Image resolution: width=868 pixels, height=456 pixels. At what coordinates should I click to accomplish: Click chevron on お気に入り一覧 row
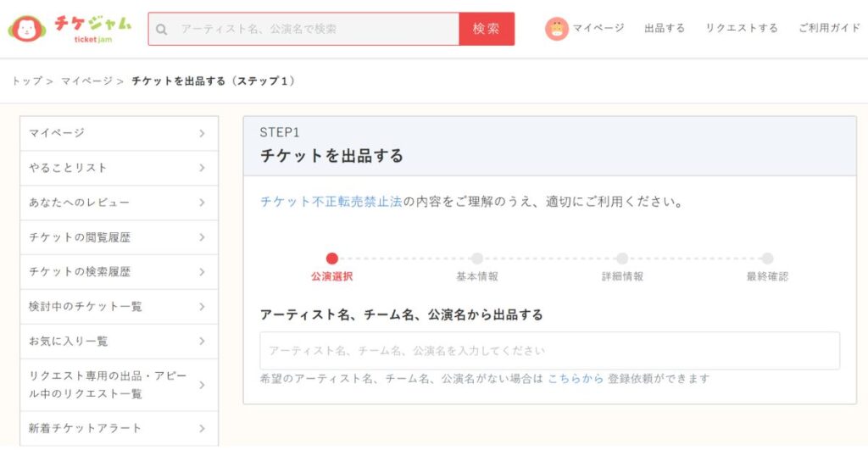(x=202, y=342)
